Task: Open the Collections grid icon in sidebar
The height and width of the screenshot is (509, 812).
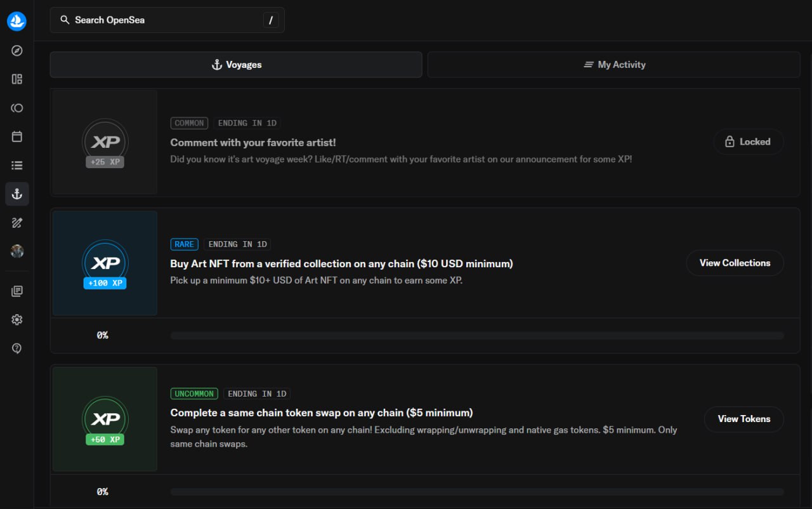Action: coord(17,79)
